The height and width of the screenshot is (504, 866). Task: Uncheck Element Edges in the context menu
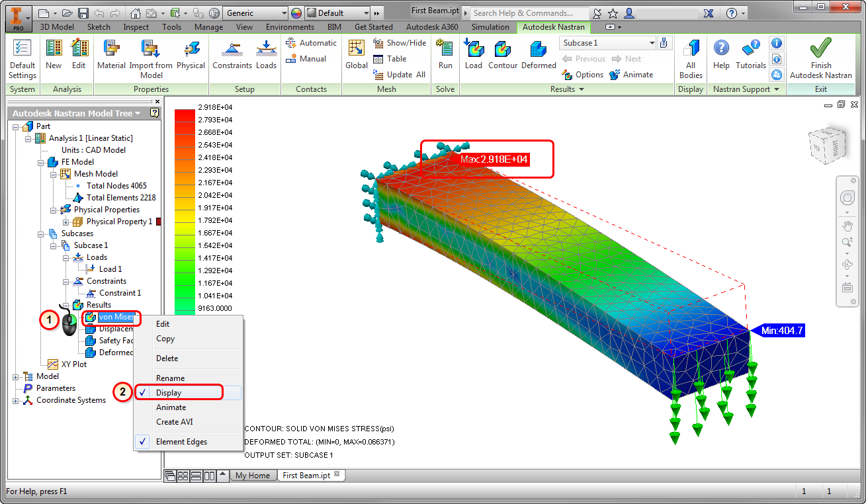[x=189, y=442]
